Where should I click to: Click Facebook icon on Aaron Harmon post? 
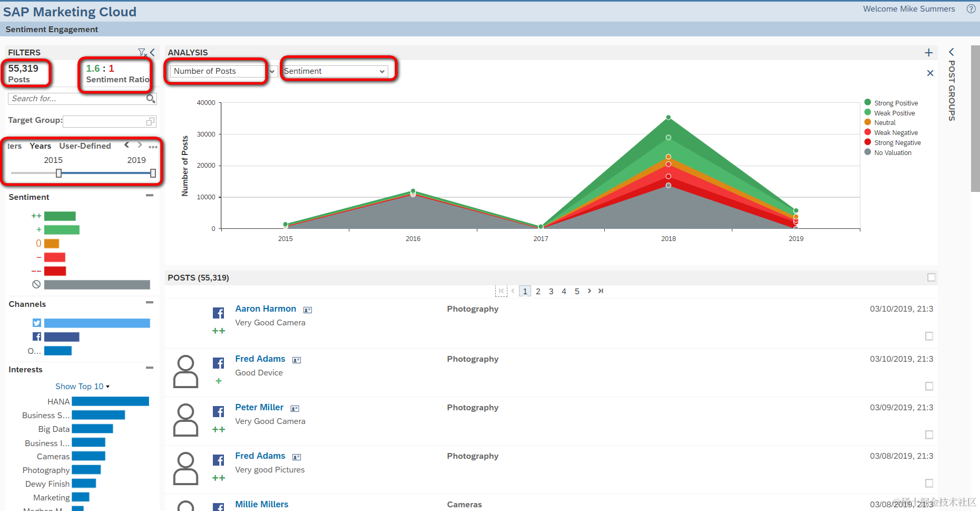tap(219, 313)
